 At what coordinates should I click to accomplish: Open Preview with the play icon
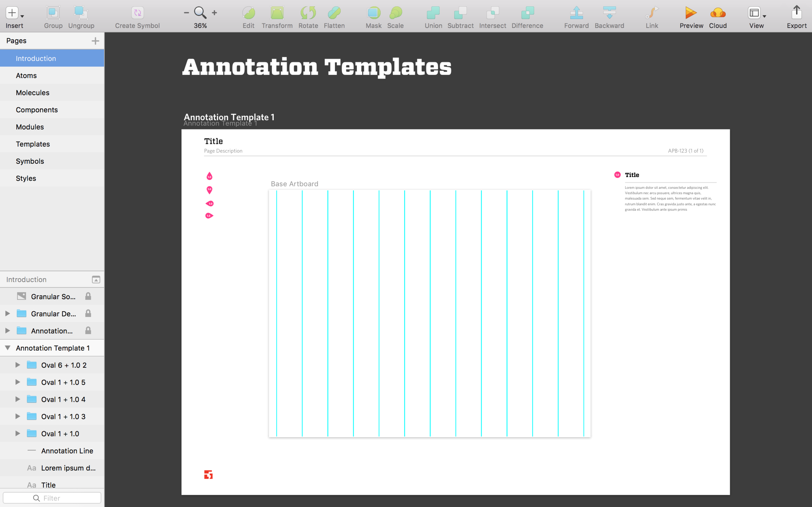coord(691,13)
